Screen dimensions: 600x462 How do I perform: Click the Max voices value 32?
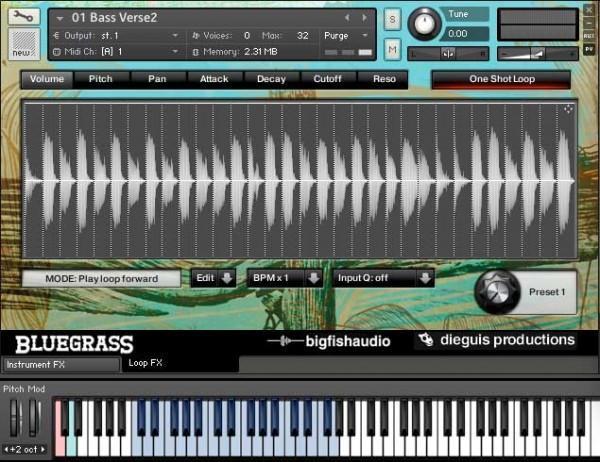pos(303,36)
